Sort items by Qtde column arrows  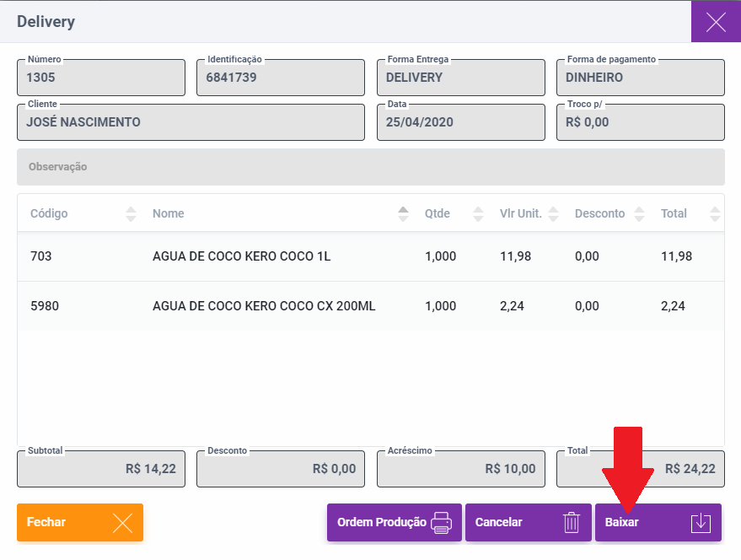[478, 214]
